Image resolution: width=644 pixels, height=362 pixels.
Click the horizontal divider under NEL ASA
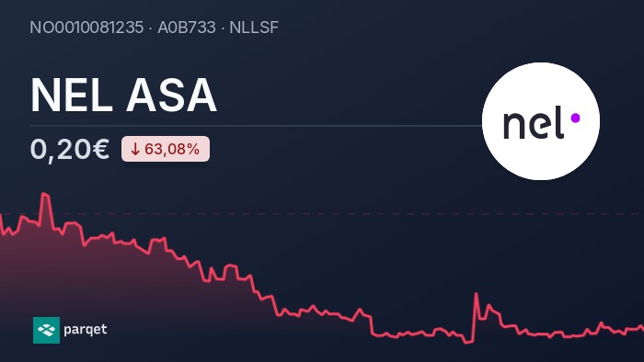pyautogui.click(x=256, y=126)
